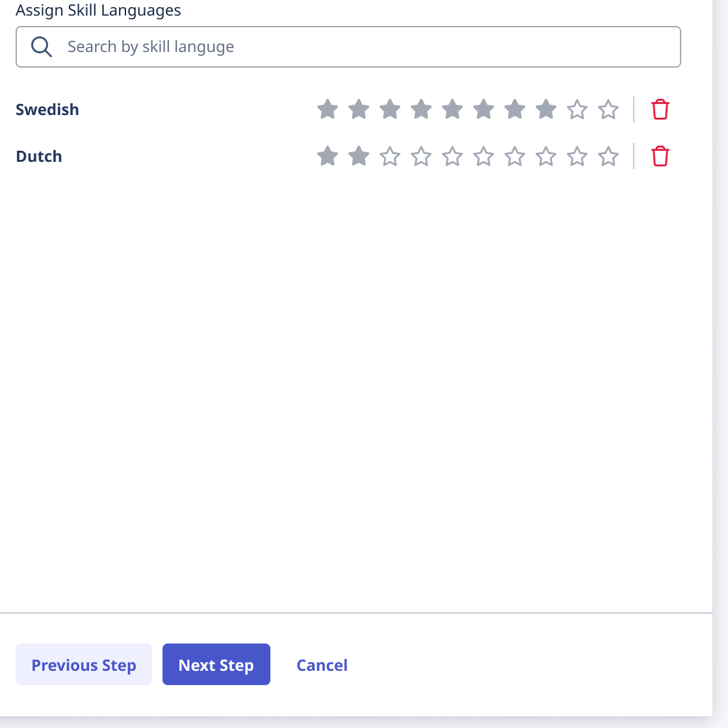
Task: Cancel the skill language assignment
Action: (322, 665)
